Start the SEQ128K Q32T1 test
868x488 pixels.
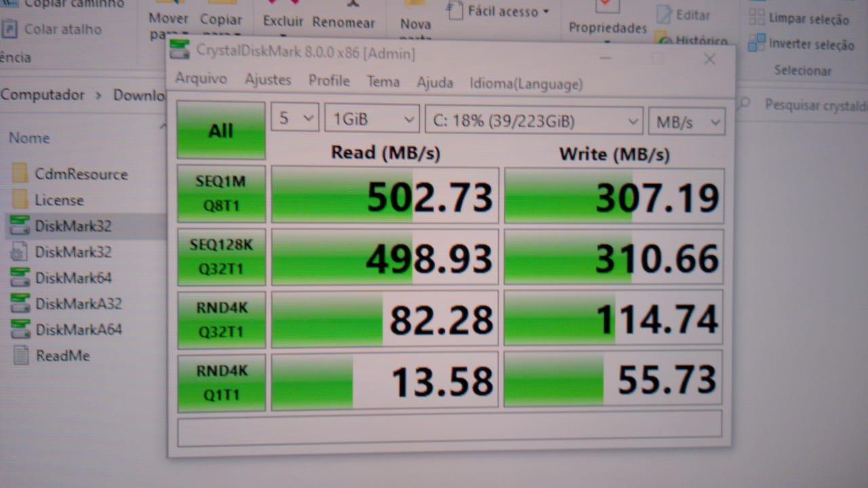221,257
